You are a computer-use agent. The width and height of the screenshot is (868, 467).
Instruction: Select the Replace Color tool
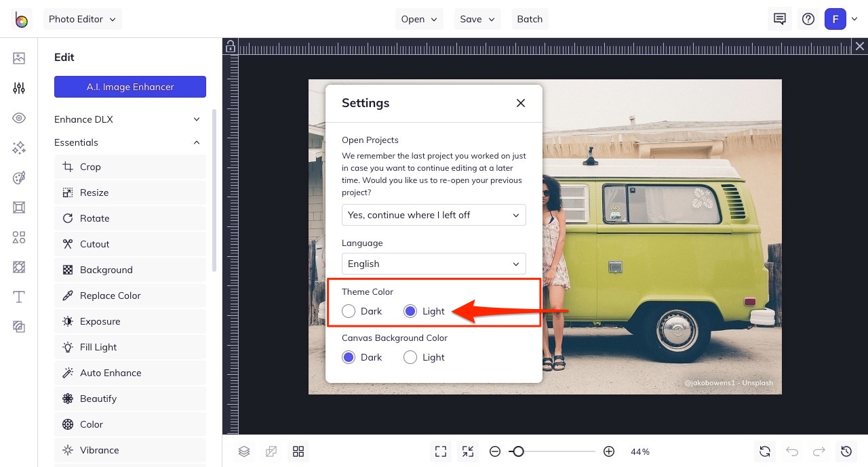tap(130, 296)
